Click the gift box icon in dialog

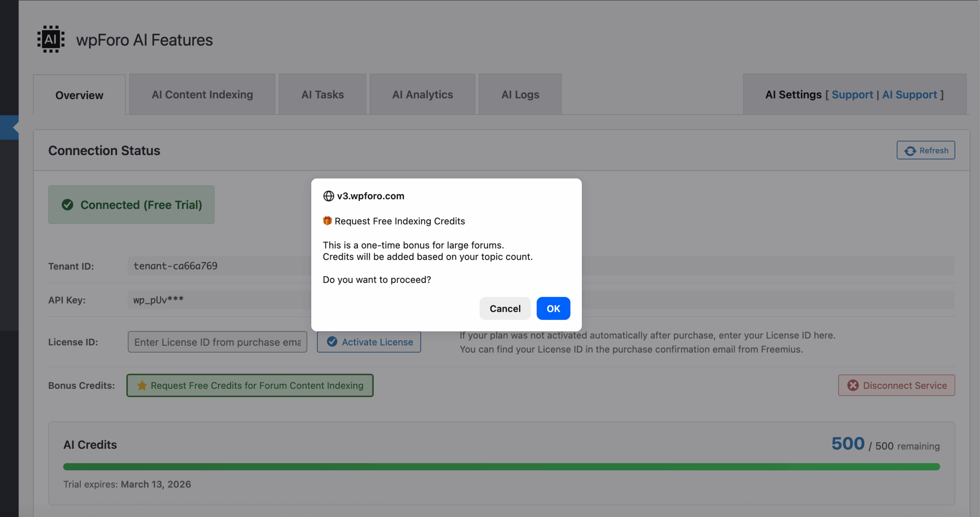[327, 221]
